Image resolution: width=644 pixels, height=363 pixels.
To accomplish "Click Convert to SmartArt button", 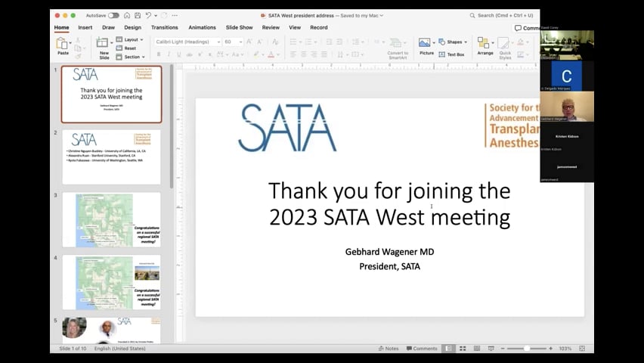I will (x=397, y=48).
